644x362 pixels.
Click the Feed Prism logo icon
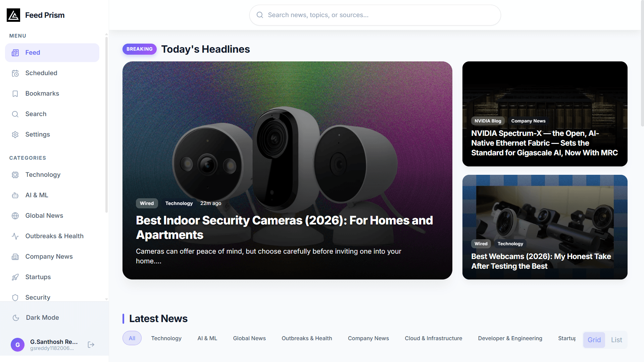13,15
